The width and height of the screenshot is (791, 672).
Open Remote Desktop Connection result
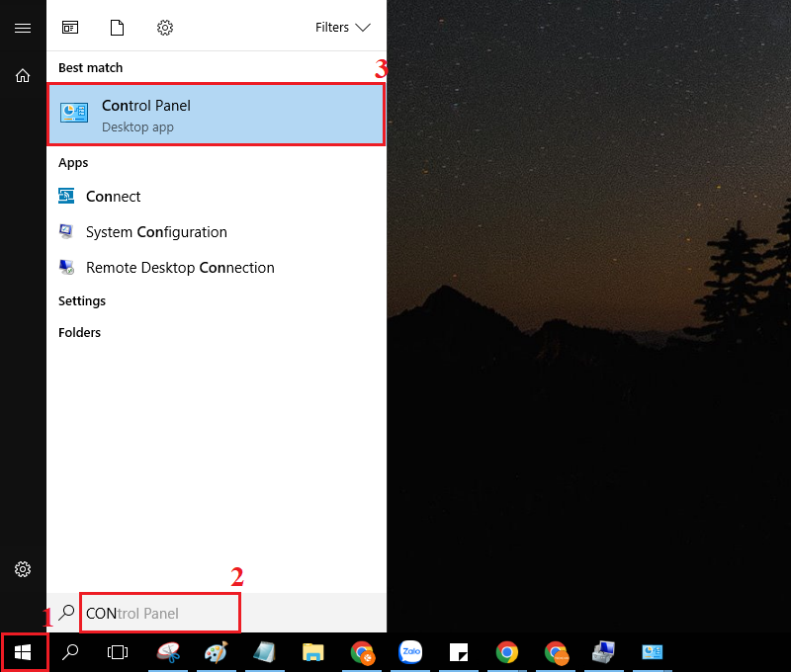click(x=180, y=268)
